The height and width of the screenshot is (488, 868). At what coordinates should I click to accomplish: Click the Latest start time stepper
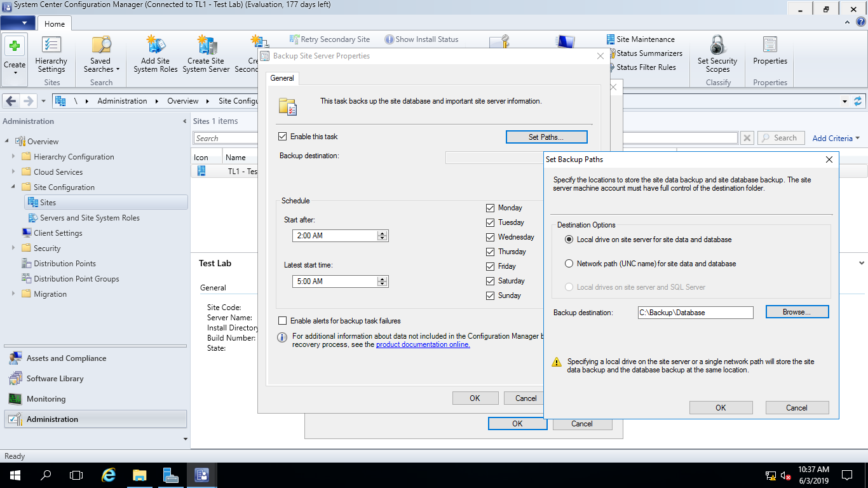382,281
